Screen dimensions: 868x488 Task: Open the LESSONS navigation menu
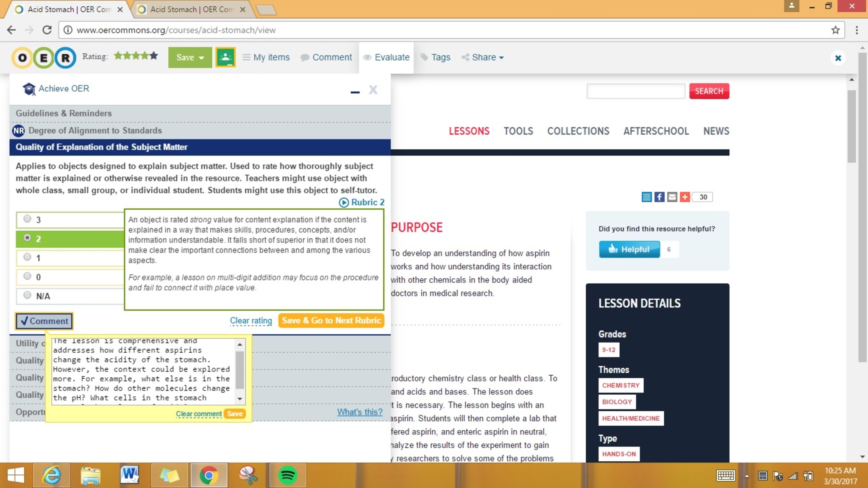click(469, 131)
